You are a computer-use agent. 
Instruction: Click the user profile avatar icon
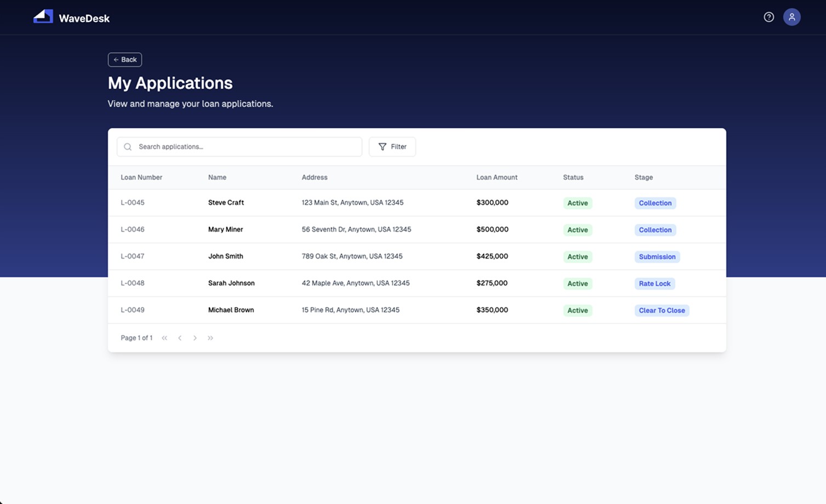(791, 17)
